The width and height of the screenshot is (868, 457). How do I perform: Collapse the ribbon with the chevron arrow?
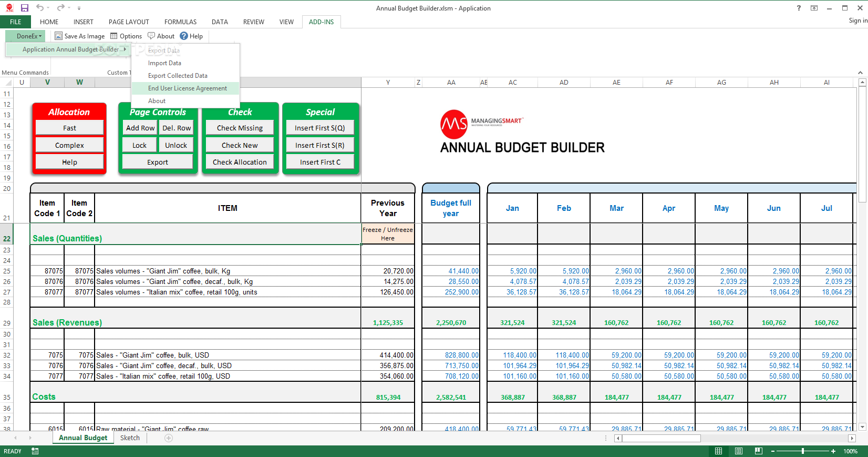(860, 73)
